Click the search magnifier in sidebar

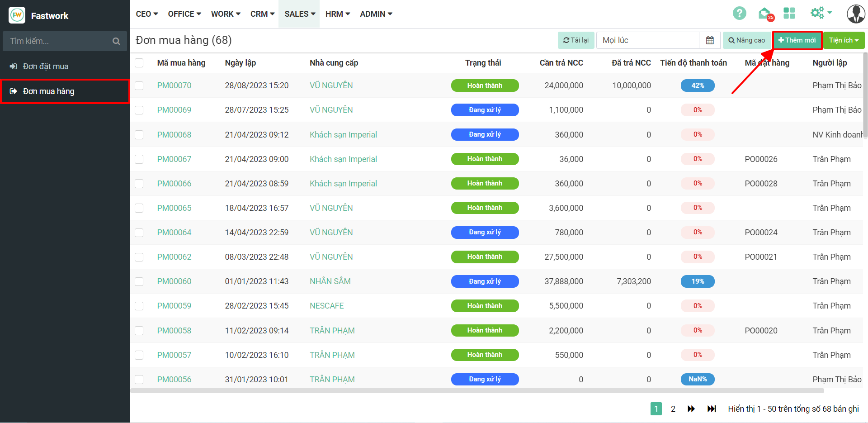pos(116,41)
